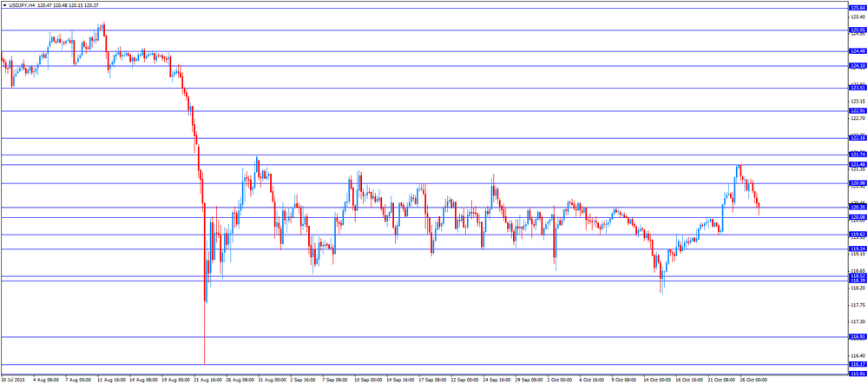
Task: Click the 7 Sep 08:00 time label
Action: coord(337,381)
